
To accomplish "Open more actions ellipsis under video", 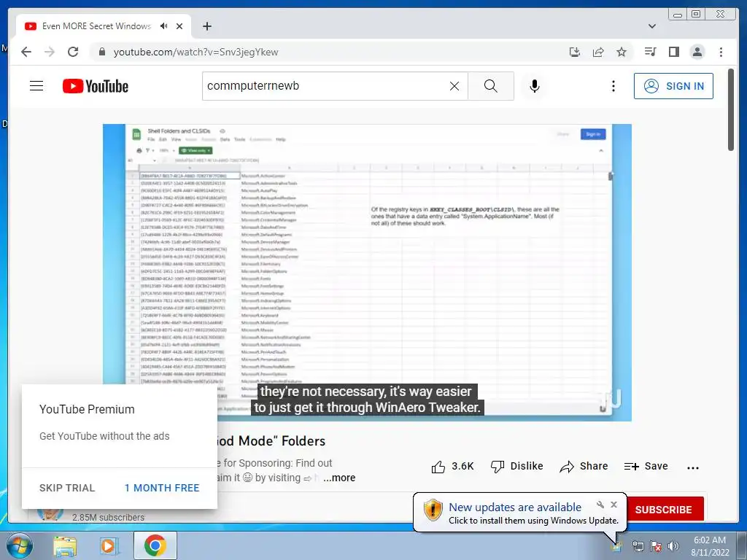I will coord(693,468).
